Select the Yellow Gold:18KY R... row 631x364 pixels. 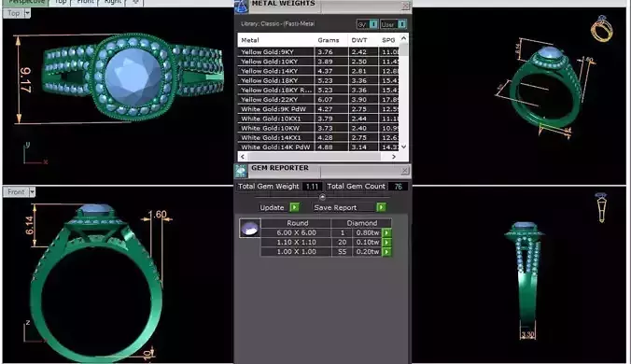click(x=318, y=91)
